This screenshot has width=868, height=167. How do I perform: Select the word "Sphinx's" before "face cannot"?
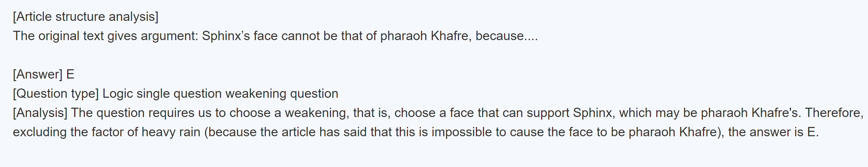click(226, 36)
